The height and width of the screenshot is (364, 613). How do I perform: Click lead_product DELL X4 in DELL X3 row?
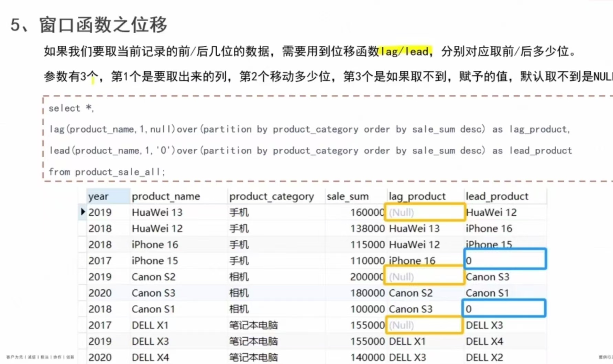pos(484,341)
